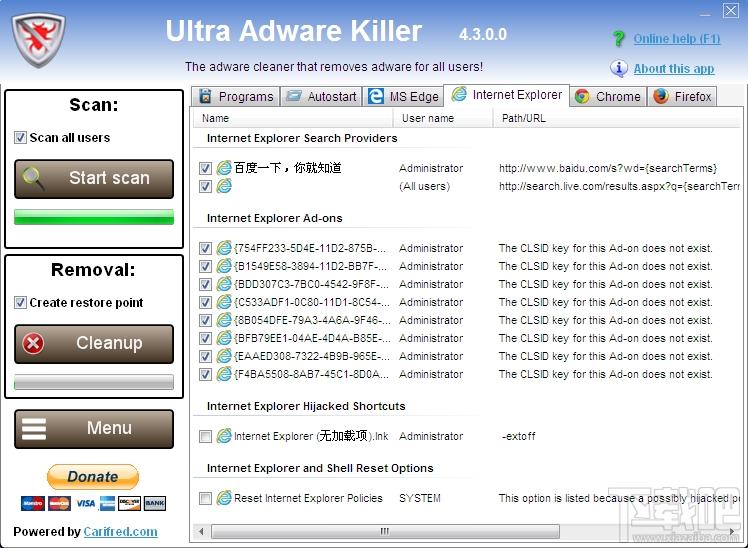Uncheck the {BDD307C3 add-on checkbox
This screenshot has height=548, width=748.
(x=205, y=285)
